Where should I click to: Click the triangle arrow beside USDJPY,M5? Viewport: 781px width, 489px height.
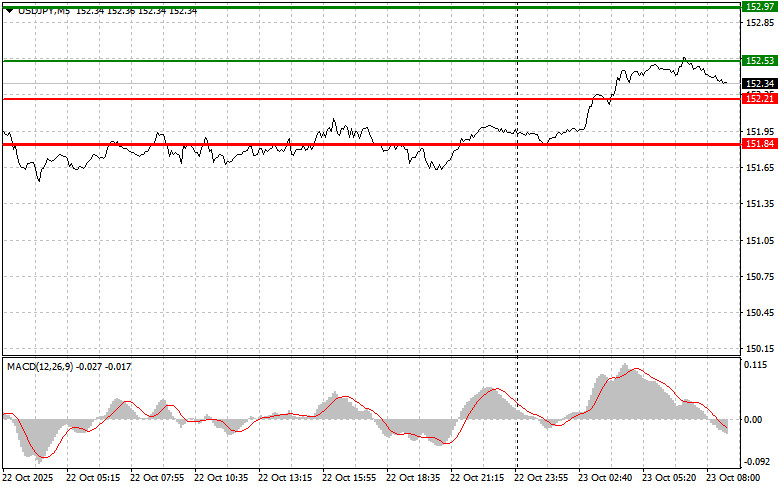8,9
